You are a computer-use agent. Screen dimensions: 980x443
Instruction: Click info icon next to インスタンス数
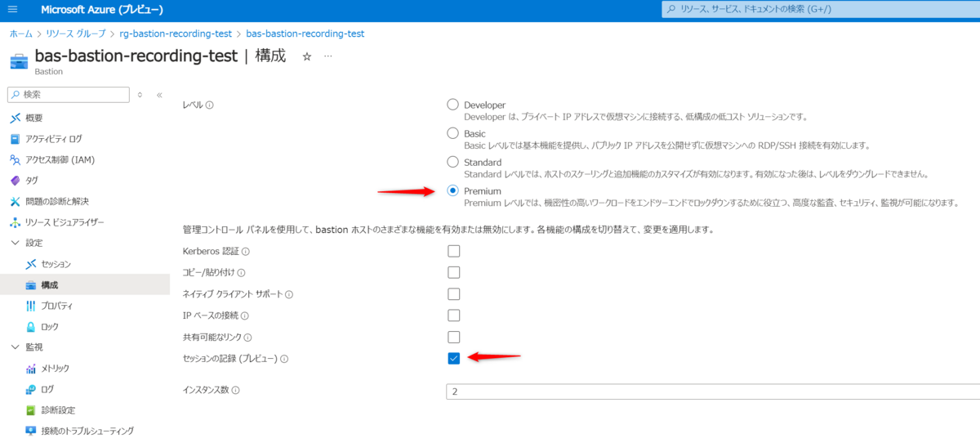(235, 391)
